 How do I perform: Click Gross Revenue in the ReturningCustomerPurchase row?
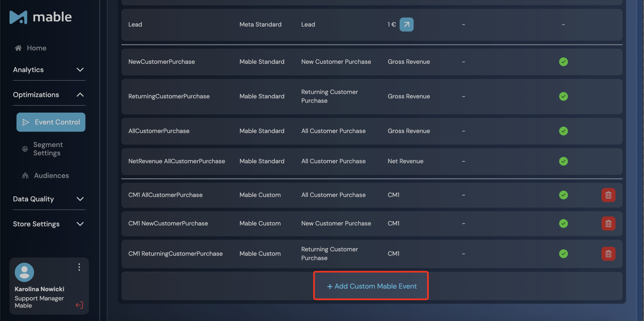409,96
